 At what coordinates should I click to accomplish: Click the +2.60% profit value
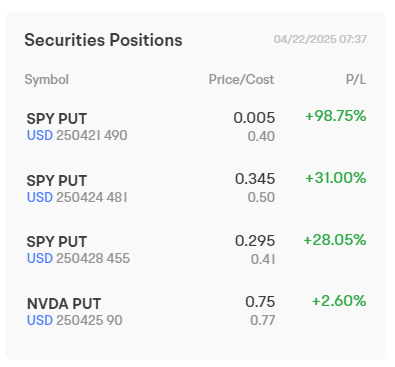coord(339,301)
